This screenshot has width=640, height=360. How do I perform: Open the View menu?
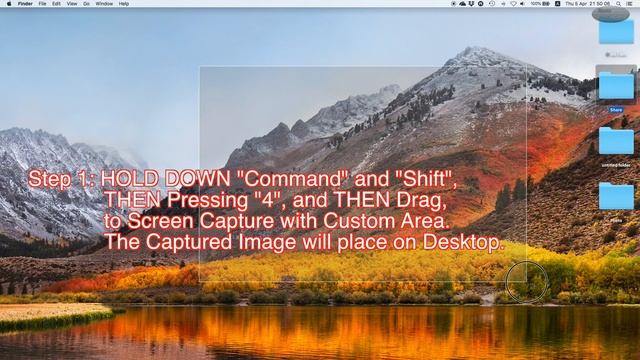[72, 4]
